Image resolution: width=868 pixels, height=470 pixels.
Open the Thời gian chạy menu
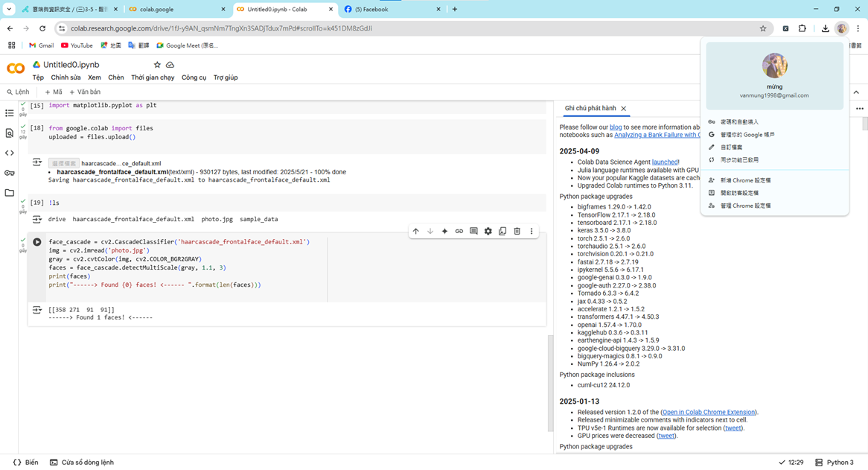[x=153, y=77]
